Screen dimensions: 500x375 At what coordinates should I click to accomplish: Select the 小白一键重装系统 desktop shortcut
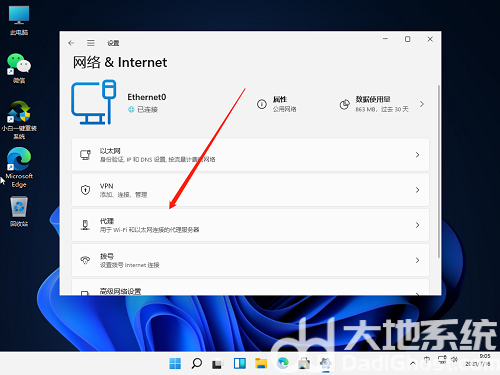point(19,120)
